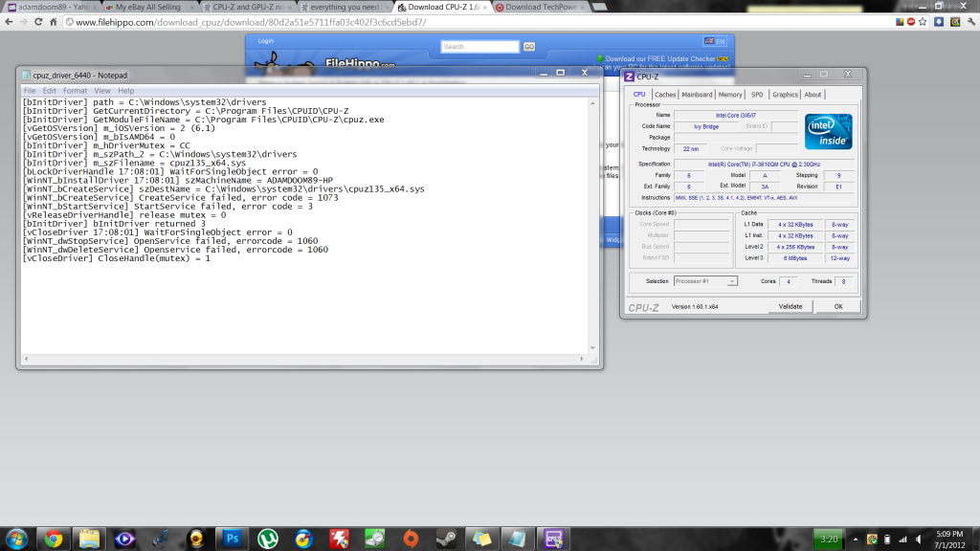Open the Graphics tab in CPU-Z
This screenshot has height=551, width=980.
(785, 95)
